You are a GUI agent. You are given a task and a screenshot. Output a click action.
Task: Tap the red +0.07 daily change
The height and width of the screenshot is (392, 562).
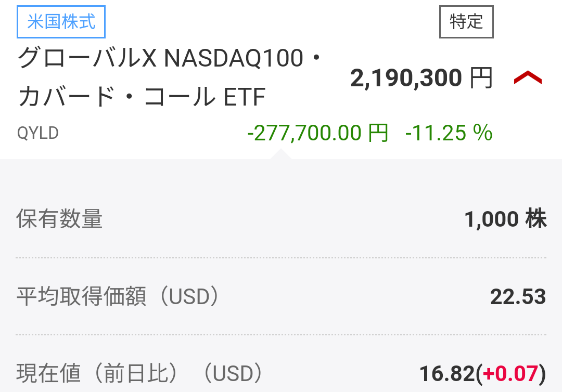coord(510,373)
